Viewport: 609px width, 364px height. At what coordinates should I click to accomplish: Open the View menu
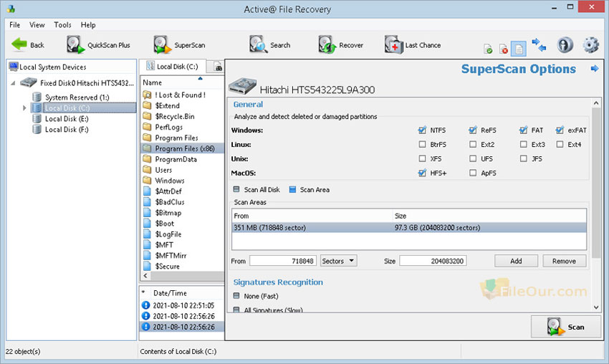[x=37, y=25]
